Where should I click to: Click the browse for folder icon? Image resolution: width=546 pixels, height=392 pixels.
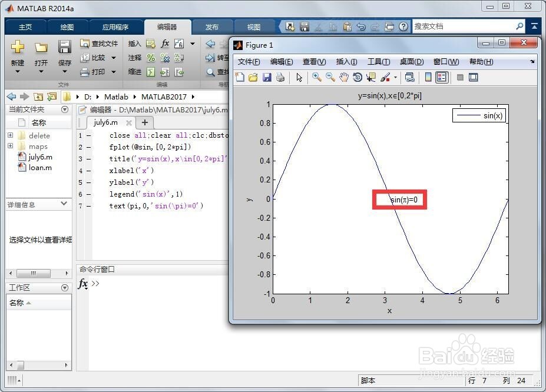[x=52, y=97]
